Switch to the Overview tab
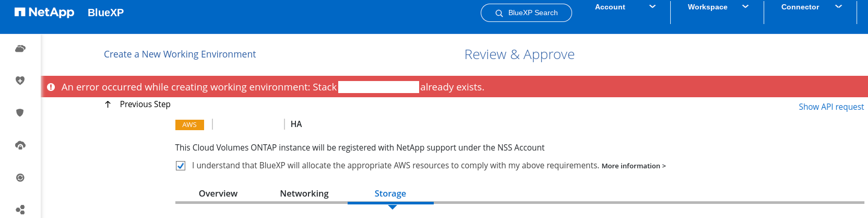This screenshot has width=868, height=218. point(218,193)
